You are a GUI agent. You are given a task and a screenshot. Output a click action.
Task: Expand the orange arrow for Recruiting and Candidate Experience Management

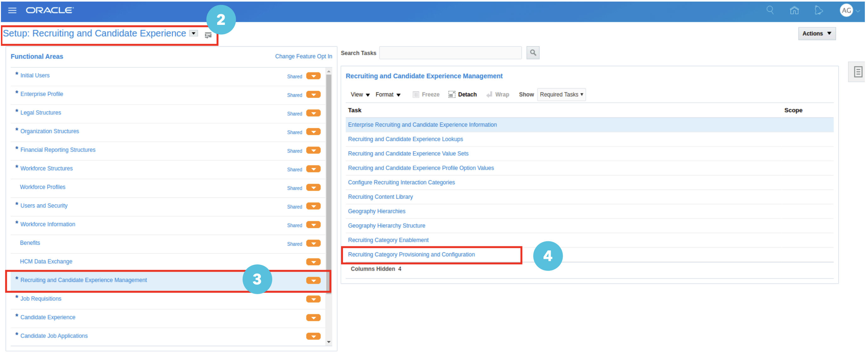313,281
